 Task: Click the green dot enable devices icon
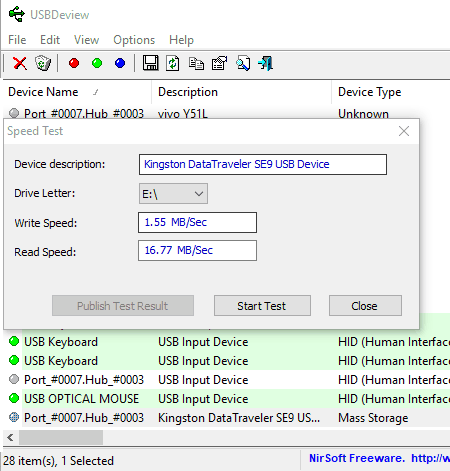pos(97,63)
